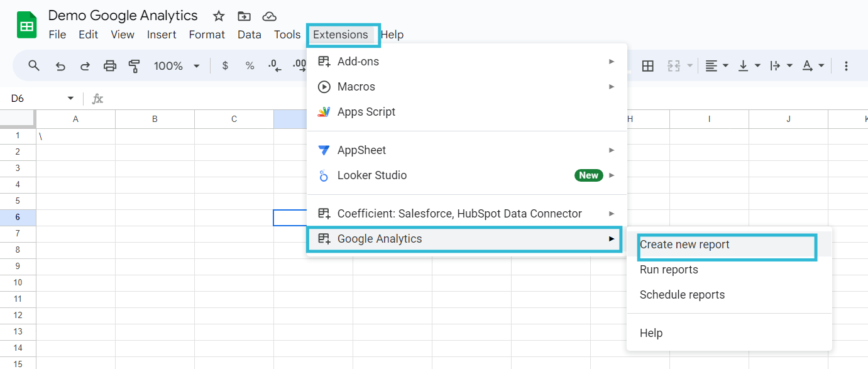Select column A header
This screenshot has height=369, width=868.
click(x=76, y=119)
